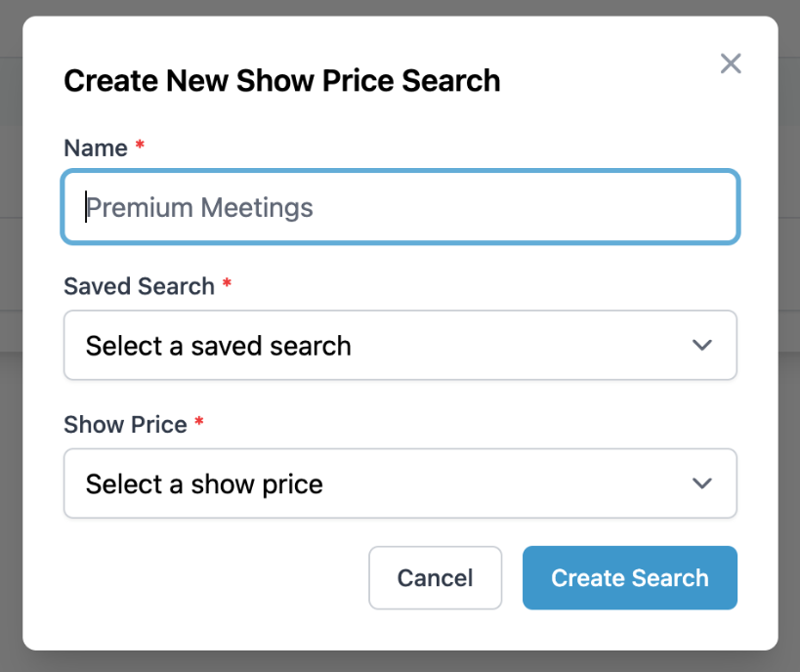Click the Premium Meetings placeholder text
Screen dimensions: 800x672
(x=198, y=206)
